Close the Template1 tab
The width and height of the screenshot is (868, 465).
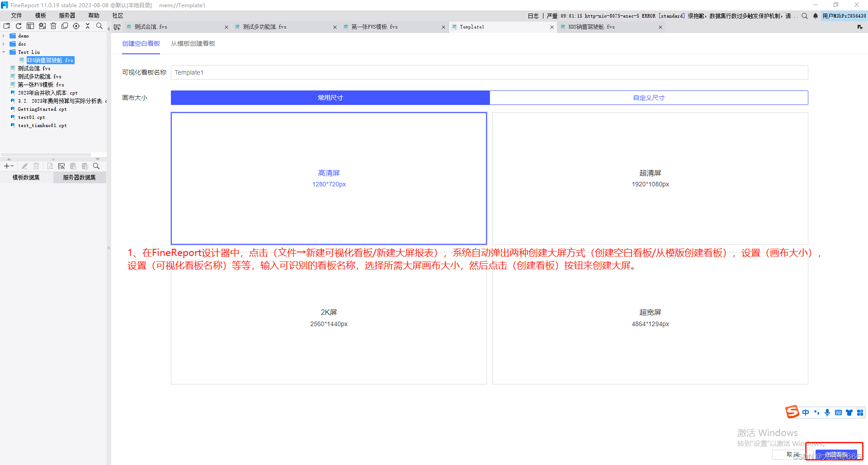coord(552,27)
